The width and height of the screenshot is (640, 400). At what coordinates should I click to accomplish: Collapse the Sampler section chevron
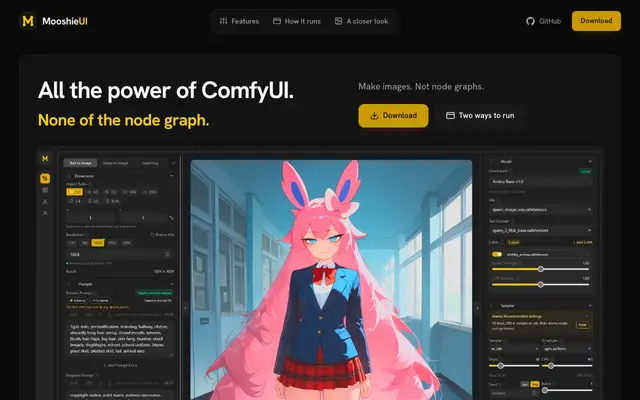[590, 306]
